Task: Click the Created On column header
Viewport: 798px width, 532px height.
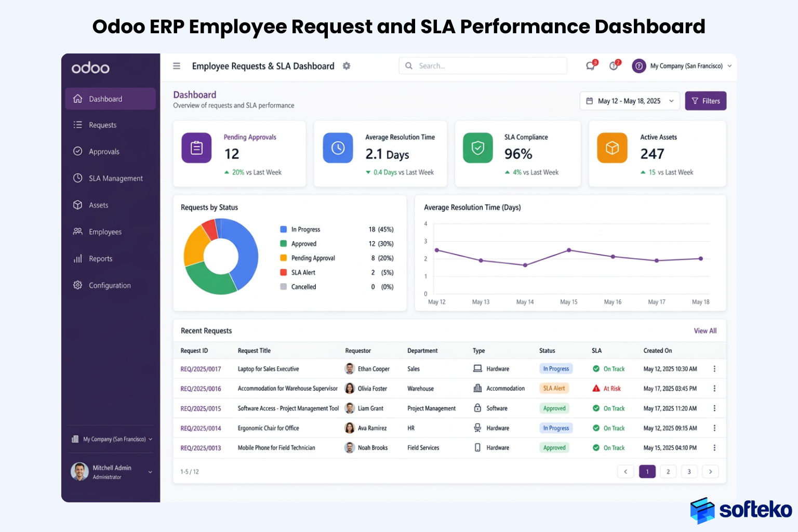Action: [658, 351]
